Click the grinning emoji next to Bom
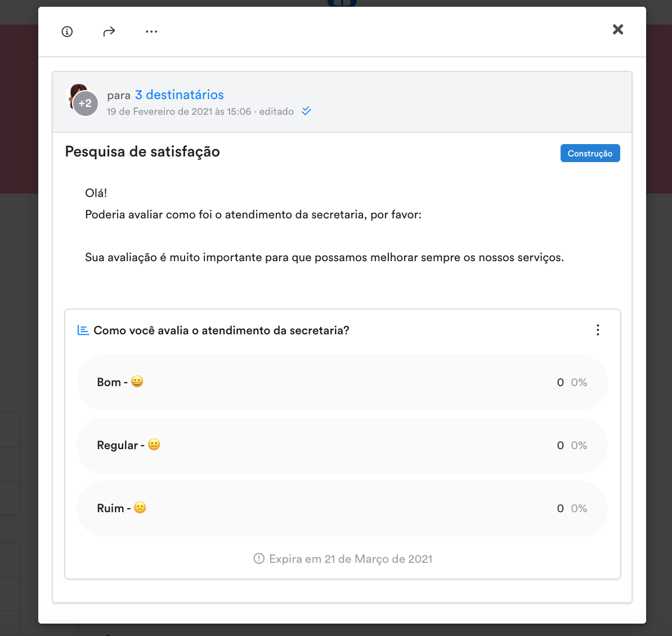Viewport: 672px width, 636px height. [x=137, y=382]
